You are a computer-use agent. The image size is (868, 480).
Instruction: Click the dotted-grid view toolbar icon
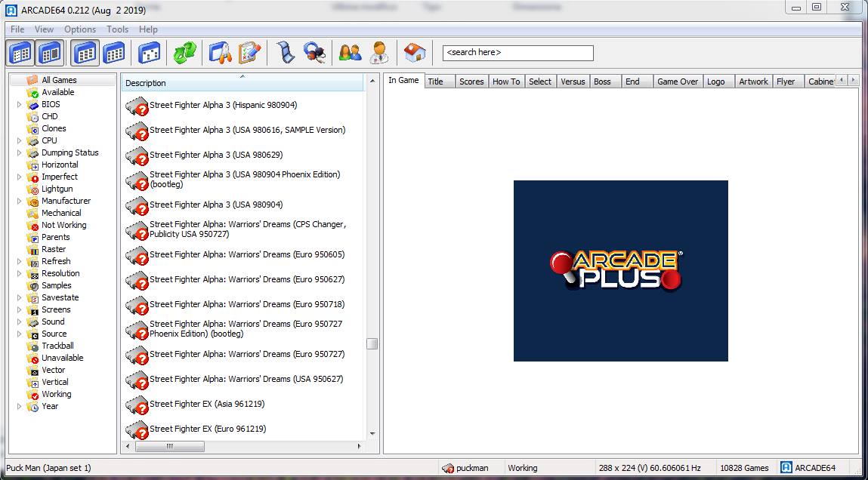pyautogui.click(x=149, y=53)
